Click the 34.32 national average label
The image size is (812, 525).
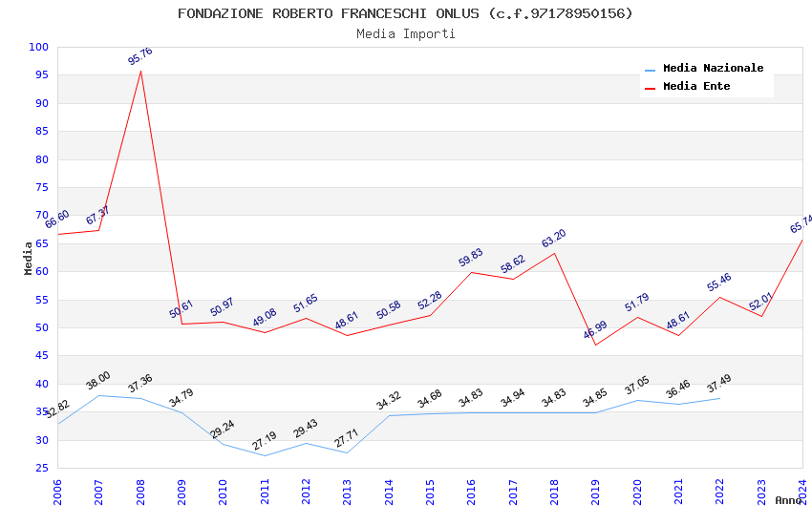pos(389,401)
